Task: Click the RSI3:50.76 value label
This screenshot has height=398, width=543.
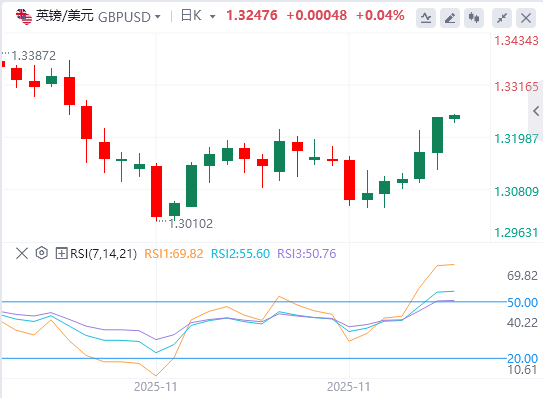Action: click(x=307, y=254)
